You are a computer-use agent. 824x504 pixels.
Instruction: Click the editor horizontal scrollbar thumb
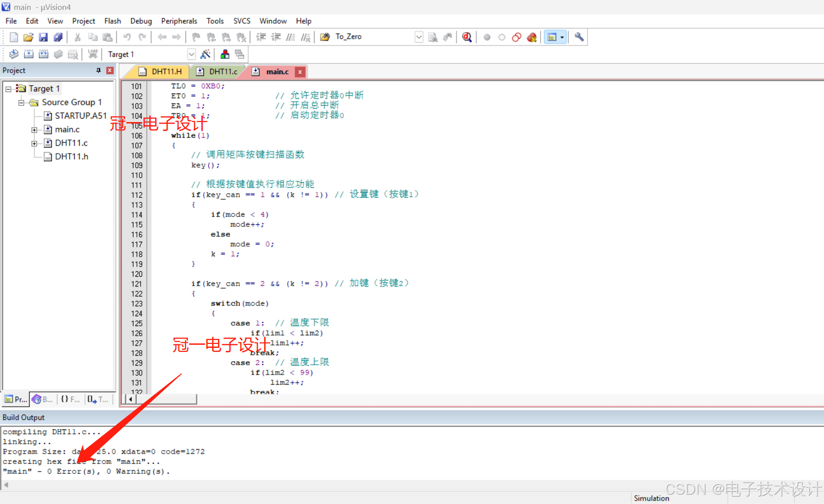[x=166, y=399]
